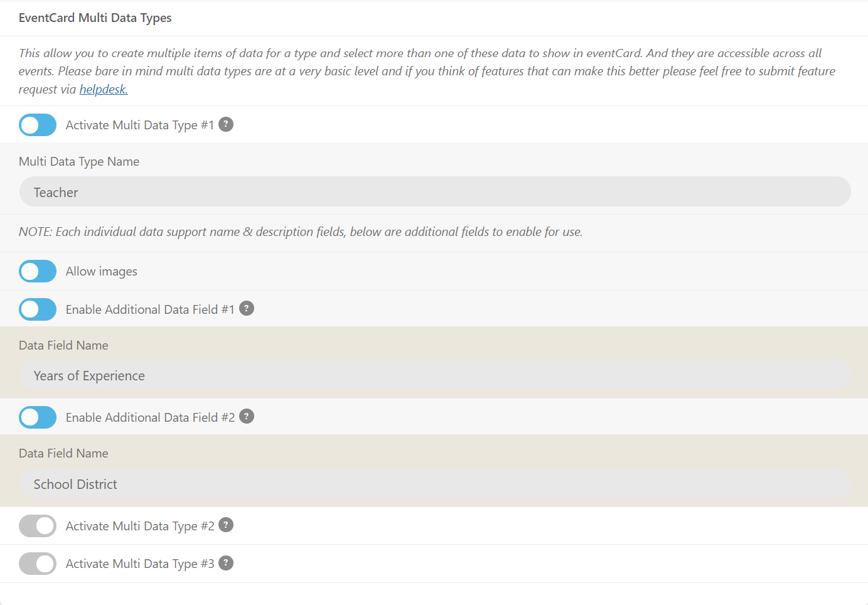Screen dimensions: 868x605
Task: Click the School District input field
Action: [x=435, y=484]
